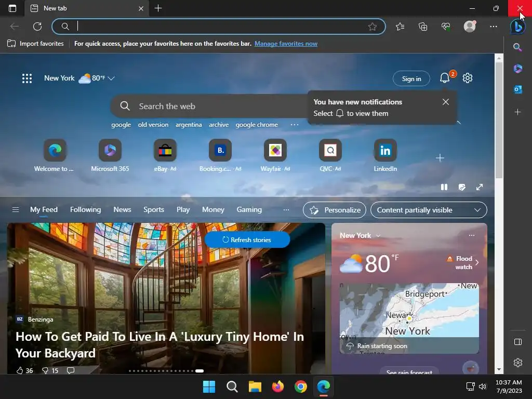The image size is (532, 399).
Task: Switch to Money tab
Action: 213,210
